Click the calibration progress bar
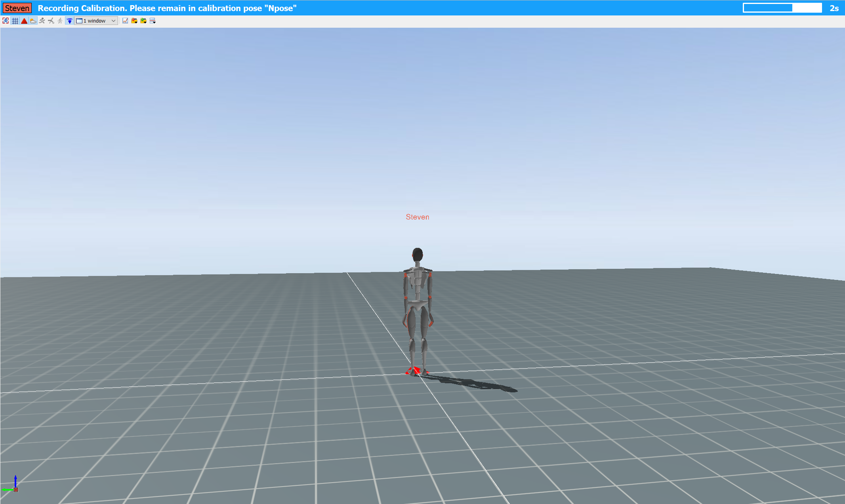 click(782, 8)
